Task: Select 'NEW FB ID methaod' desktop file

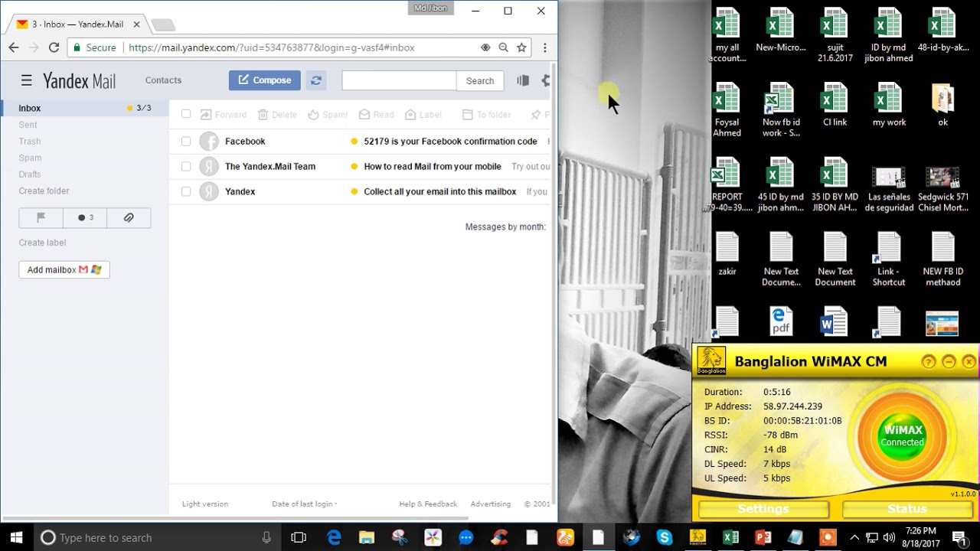Action: point(942,259)
